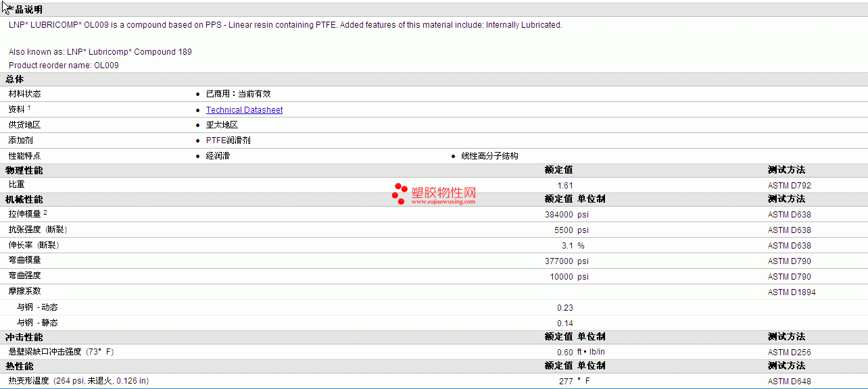The image size is (868, 389).
Task: Select the test method ASTM D648
Action: (x=790, y=382)
